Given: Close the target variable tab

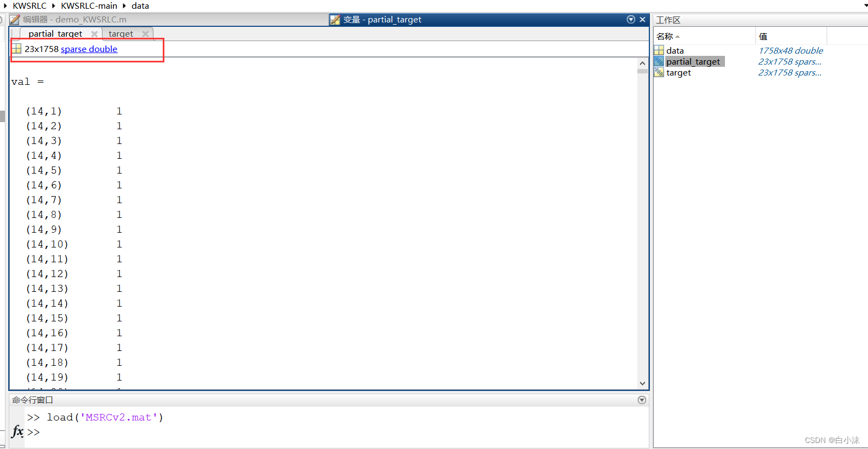Looking at the screenshot, I should (145, 34).
